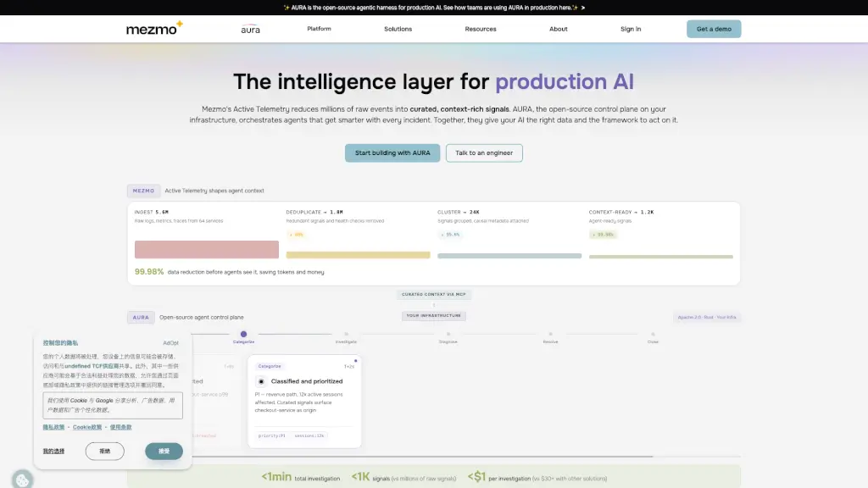Click the announcement banner arrow
The height and width of the screenshot is (488, 868).
pyautogui.click(x=583, y=8)
